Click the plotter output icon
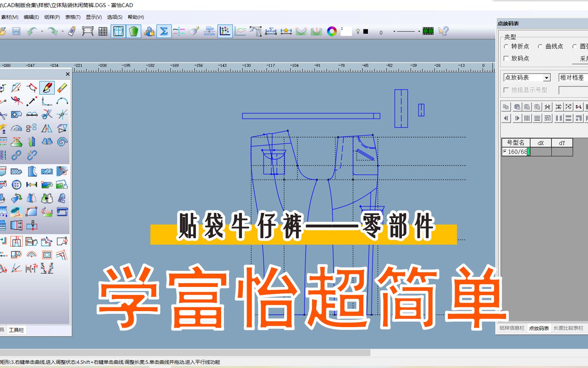 (x=87, y=31)
